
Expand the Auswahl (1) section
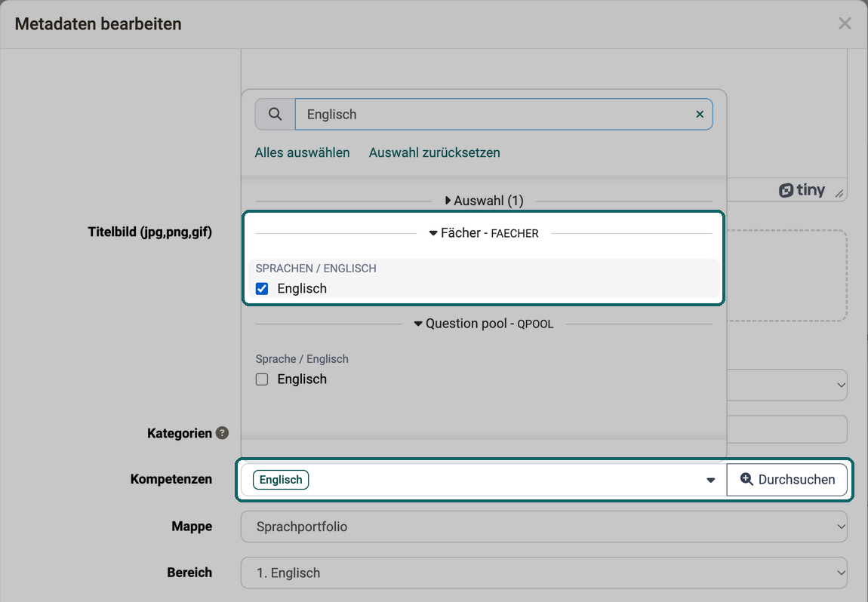[485, 201]
